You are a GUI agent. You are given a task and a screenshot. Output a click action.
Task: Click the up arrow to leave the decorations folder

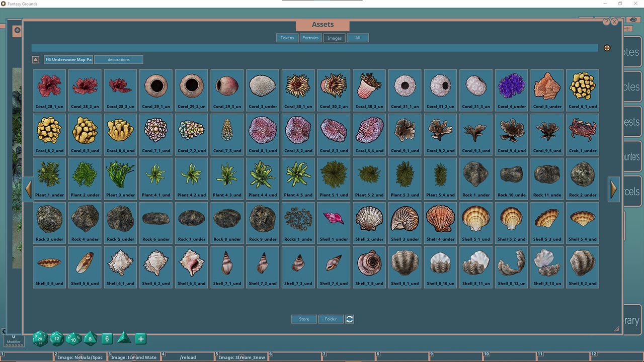point(35,59)
